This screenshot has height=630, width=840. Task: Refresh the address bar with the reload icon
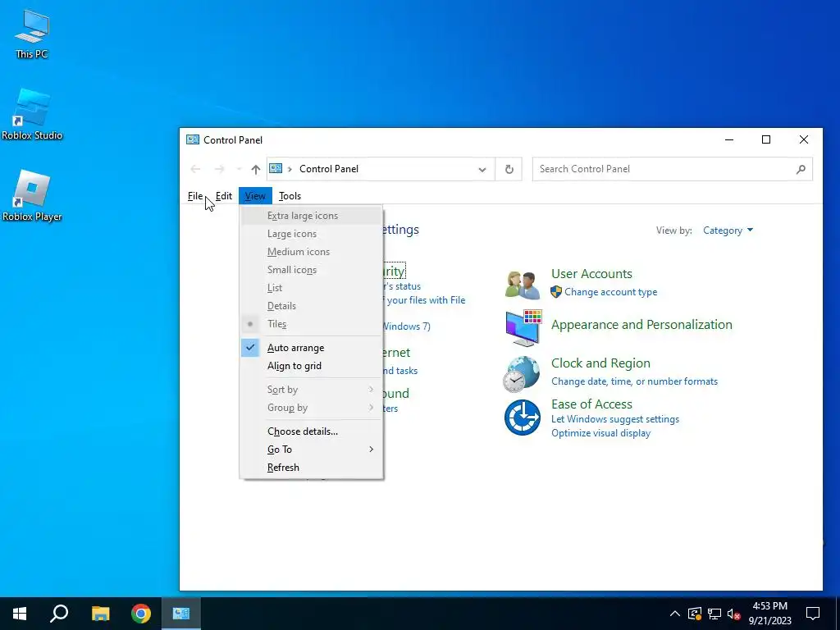click(509, 169)
